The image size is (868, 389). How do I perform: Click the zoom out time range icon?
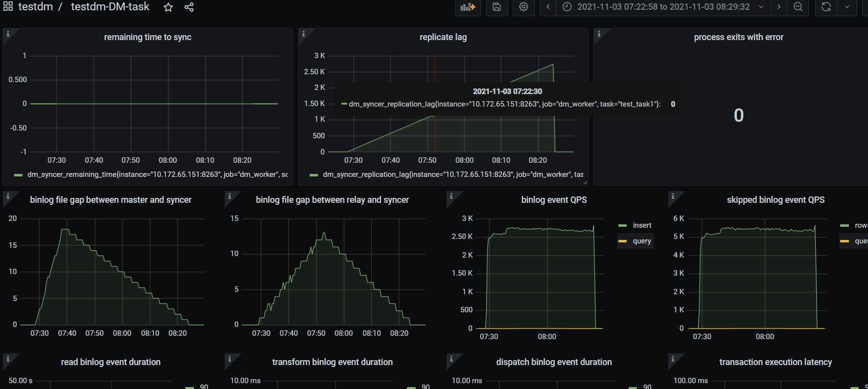[x=798, y=7]
